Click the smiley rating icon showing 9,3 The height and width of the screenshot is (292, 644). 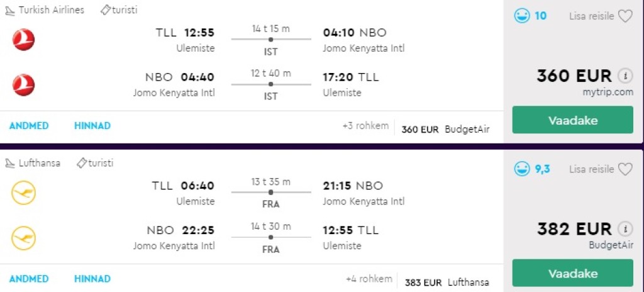click(522, 169)
